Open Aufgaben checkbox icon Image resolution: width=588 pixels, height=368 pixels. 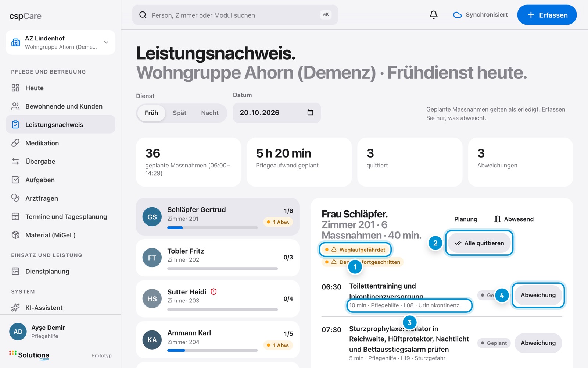[x=15, y=180]
